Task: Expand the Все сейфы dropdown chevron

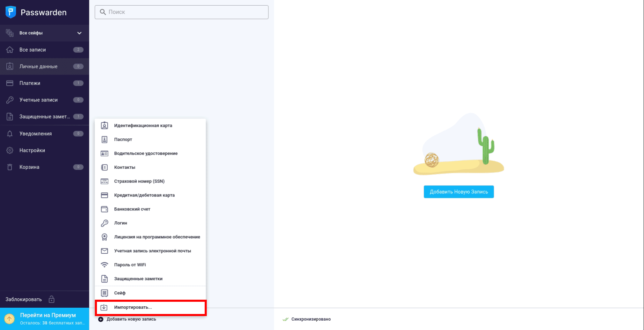Action: (79, 33)
